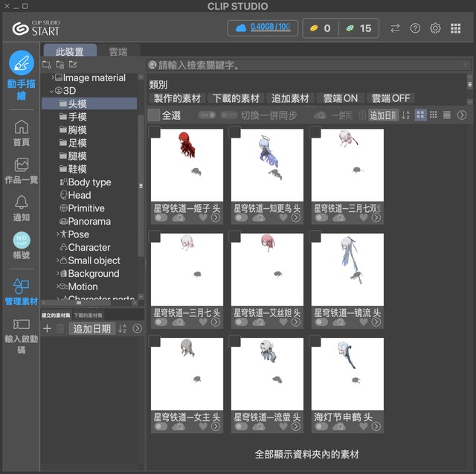
Task: Click the edit folder name icon
Action: (73, 65)
